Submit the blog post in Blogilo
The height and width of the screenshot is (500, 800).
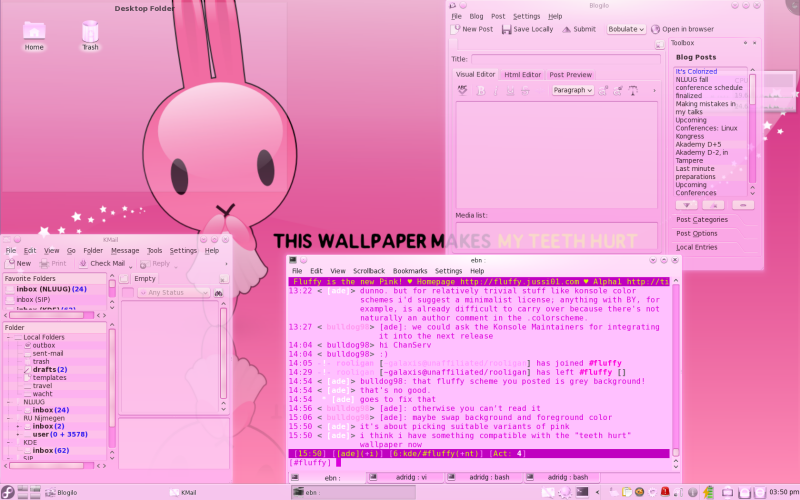579,30
